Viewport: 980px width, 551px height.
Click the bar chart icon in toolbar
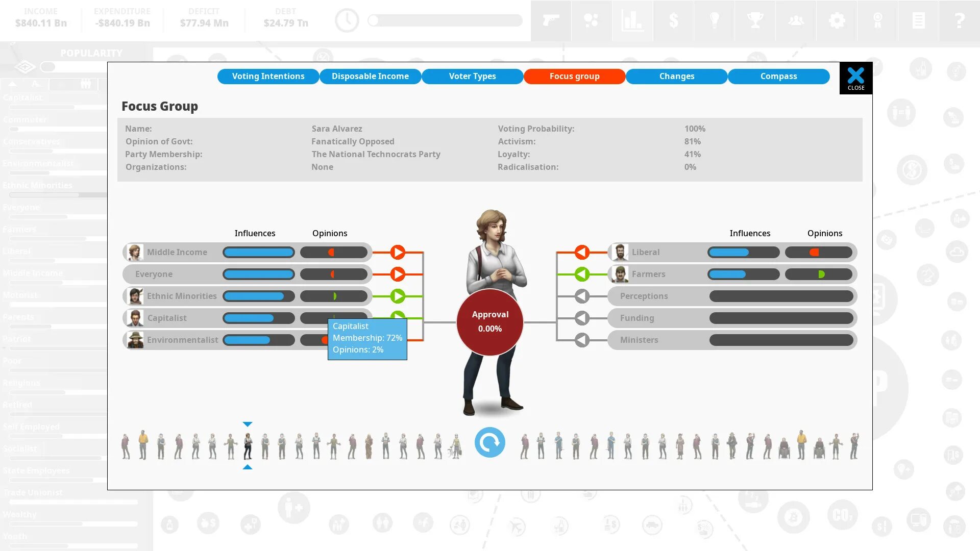(x=633, y=20)
